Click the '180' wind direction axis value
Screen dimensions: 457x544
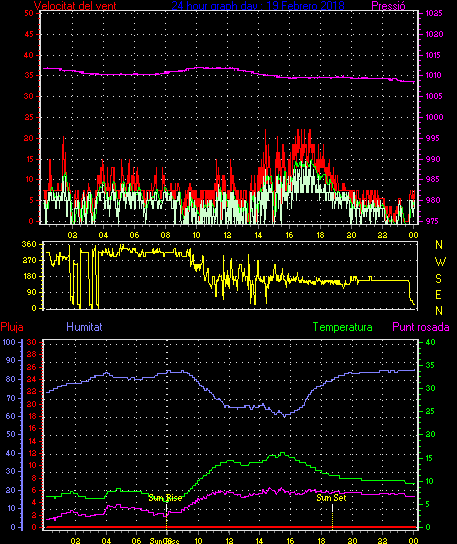pyautogui.click(x=29, y=277)
